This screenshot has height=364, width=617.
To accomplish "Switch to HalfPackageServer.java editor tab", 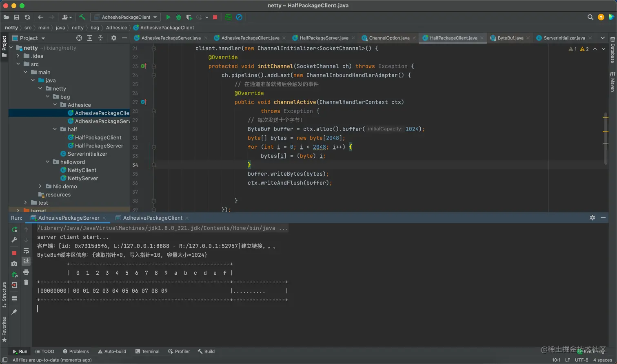I will (x=324, y=38).
